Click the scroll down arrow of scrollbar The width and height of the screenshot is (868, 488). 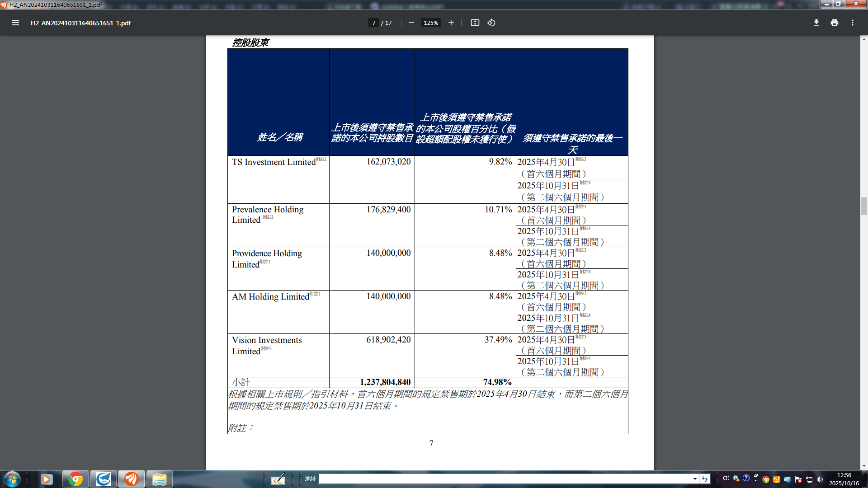864,466
